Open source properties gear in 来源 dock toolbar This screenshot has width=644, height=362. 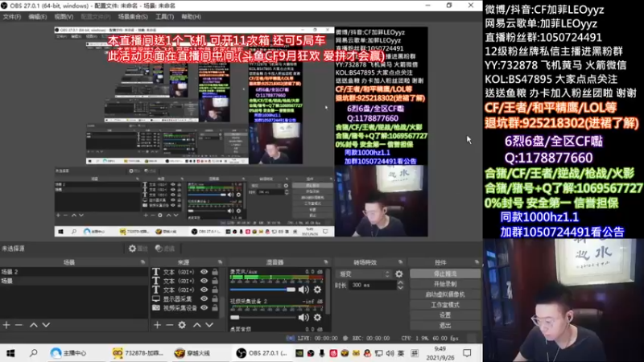pos(182,325)
